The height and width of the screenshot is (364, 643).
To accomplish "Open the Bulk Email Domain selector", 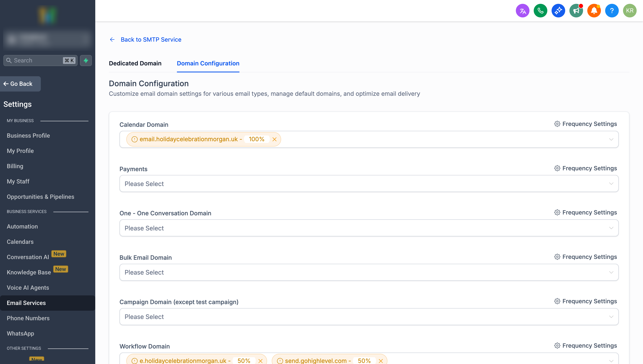I will [x=612, y=272].
